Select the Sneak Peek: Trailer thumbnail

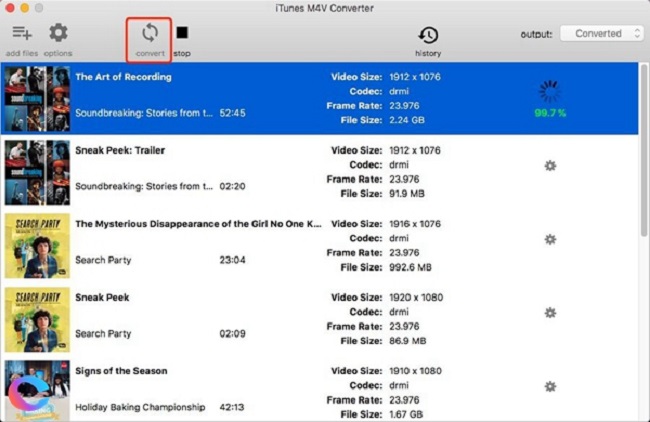[37, 172]
